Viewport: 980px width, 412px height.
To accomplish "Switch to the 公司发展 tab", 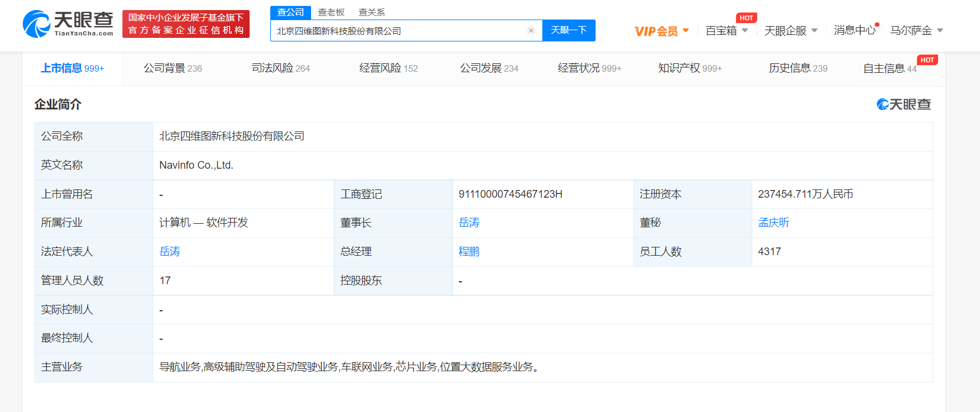I will pyautogui.click(x=489, y=69).
